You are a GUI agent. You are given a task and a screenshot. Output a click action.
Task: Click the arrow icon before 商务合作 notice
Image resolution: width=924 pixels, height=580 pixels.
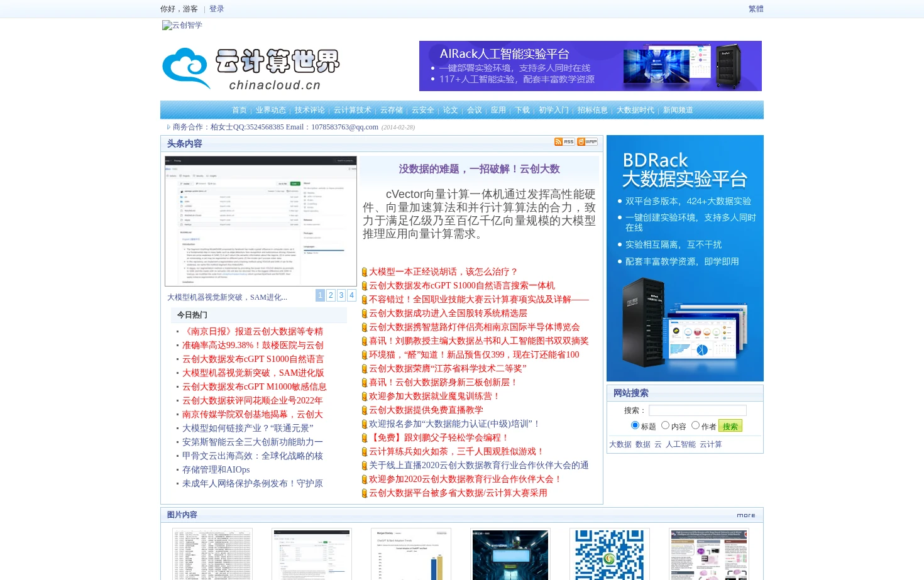[168, 128]
